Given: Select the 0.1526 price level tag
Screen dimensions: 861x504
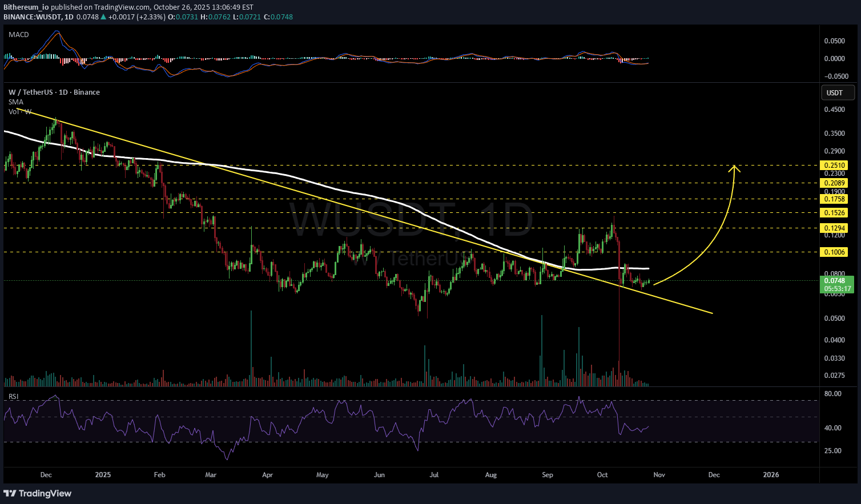Looking at the screenshot, I should (x=834, y=213).
